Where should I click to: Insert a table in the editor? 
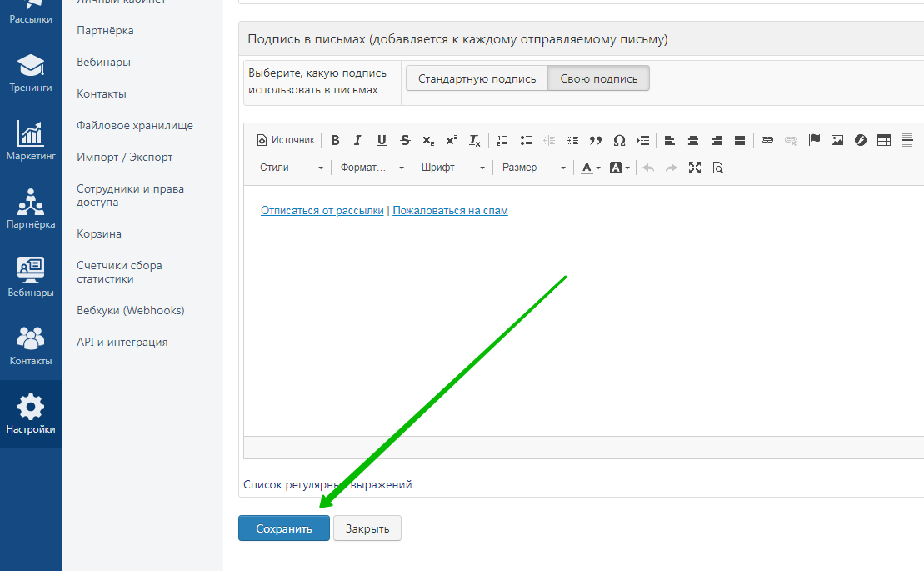click(x=884, y=140)
